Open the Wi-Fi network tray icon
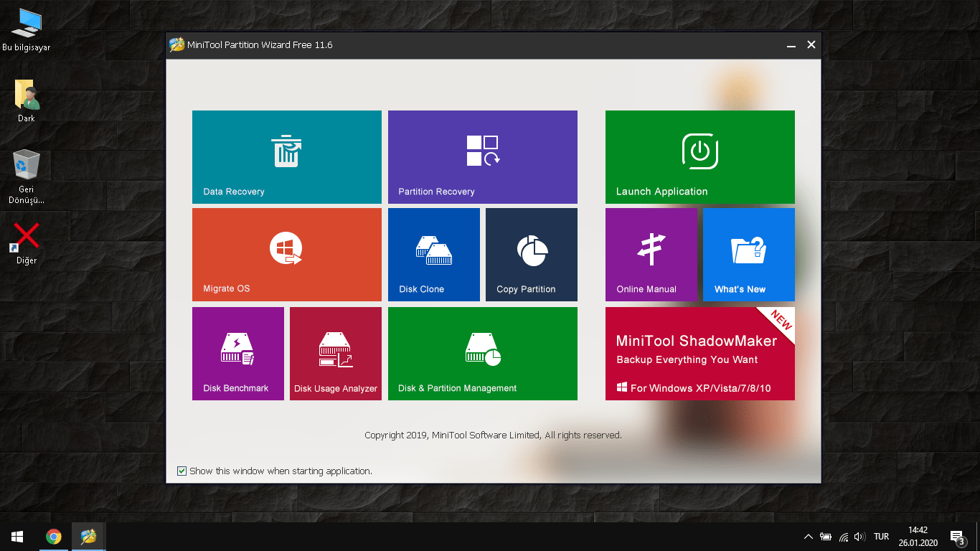This screenshot has width=980, height=551. pyautogui.click(x=844, y=537)
